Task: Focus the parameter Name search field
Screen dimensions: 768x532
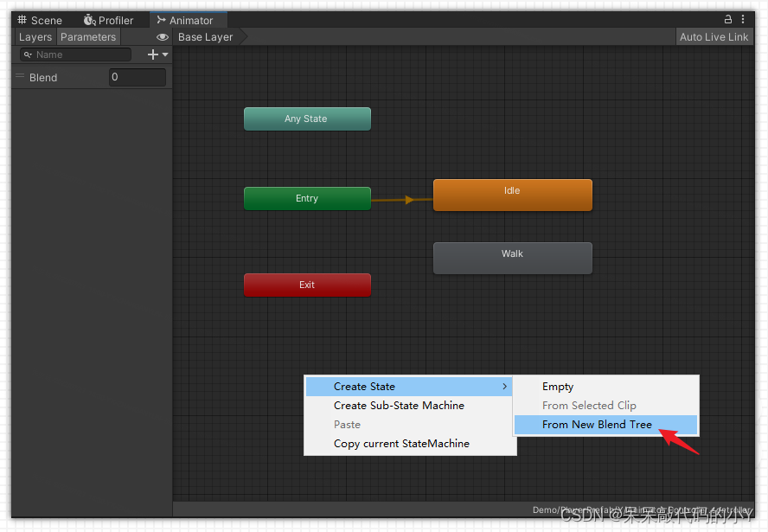Action: pyautogui.click(x=75, y=54)
